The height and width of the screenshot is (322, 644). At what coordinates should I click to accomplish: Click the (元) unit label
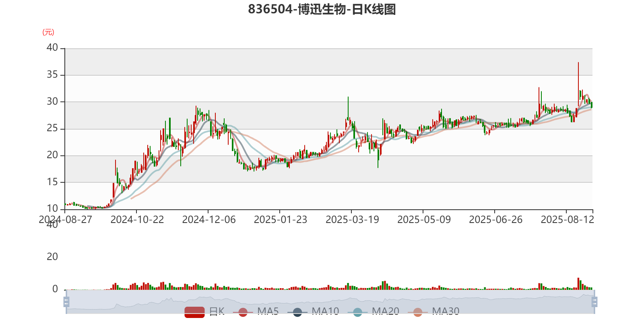pyautogui.click(x=48, y=32)
